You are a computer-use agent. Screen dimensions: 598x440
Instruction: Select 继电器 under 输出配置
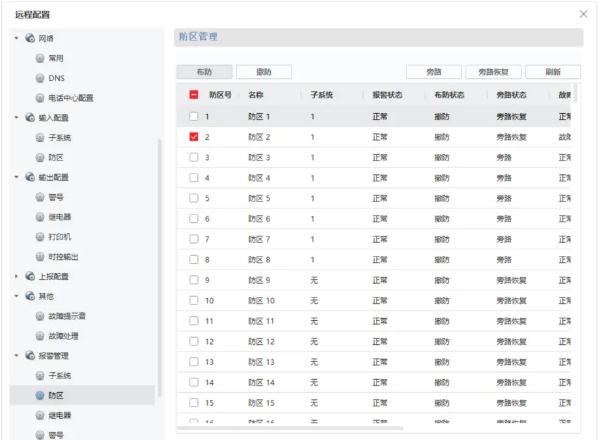point(59,217)
